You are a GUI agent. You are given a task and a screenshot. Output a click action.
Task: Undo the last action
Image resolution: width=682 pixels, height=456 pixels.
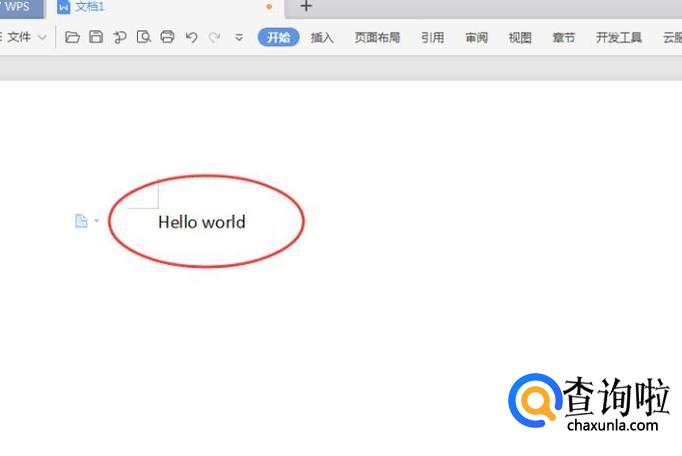click(191, 38)
